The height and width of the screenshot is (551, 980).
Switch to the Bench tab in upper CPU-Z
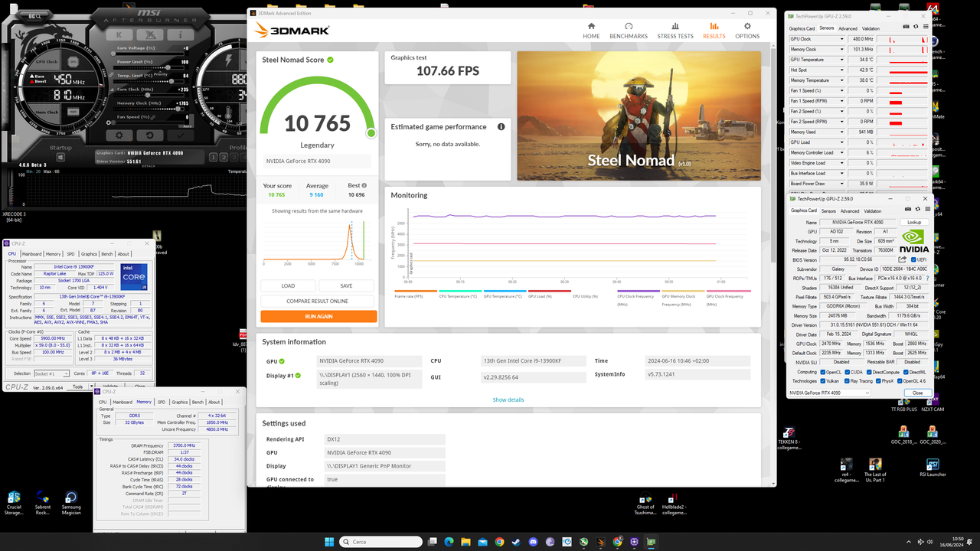point(107,254)
